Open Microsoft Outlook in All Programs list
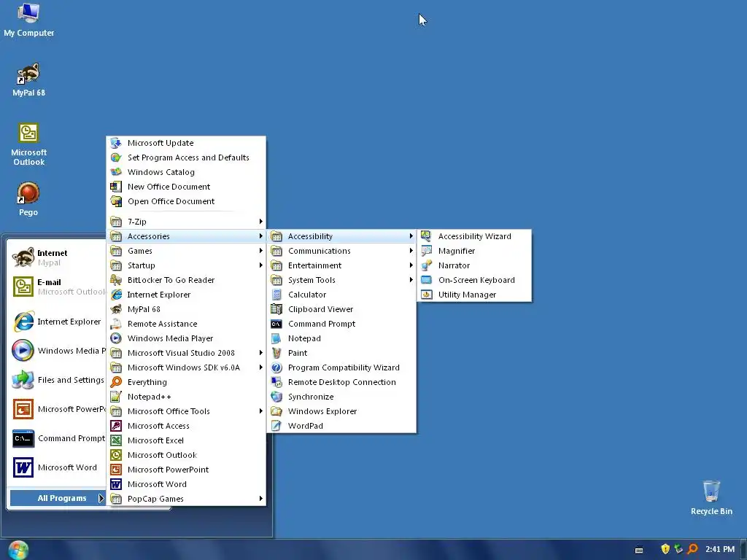Image resolution: width=747 pixels, height=560 pixels. [186, 455]
